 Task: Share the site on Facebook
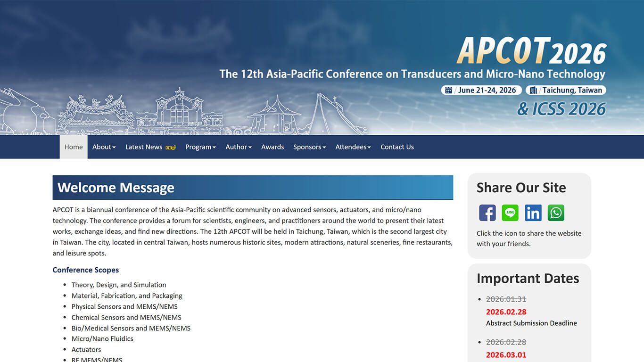click(x=487, y=213)
